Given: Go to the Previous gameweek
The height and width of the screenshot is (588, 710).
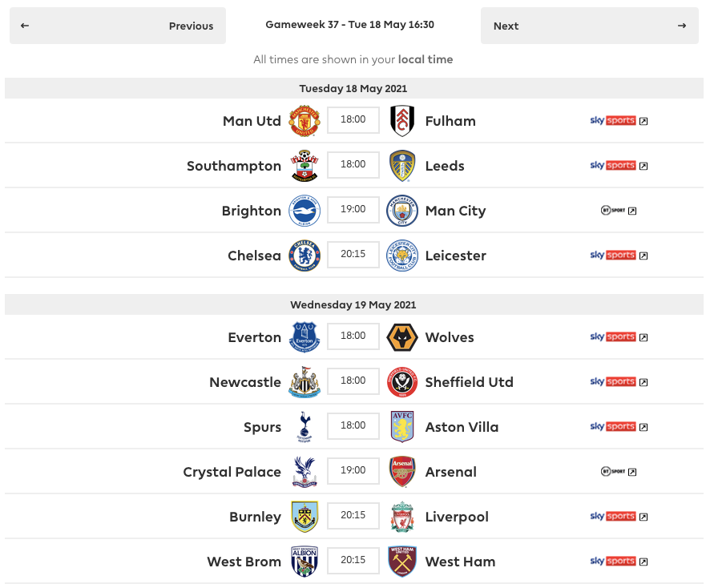Looking at the screenshot, I should (118, 26).
